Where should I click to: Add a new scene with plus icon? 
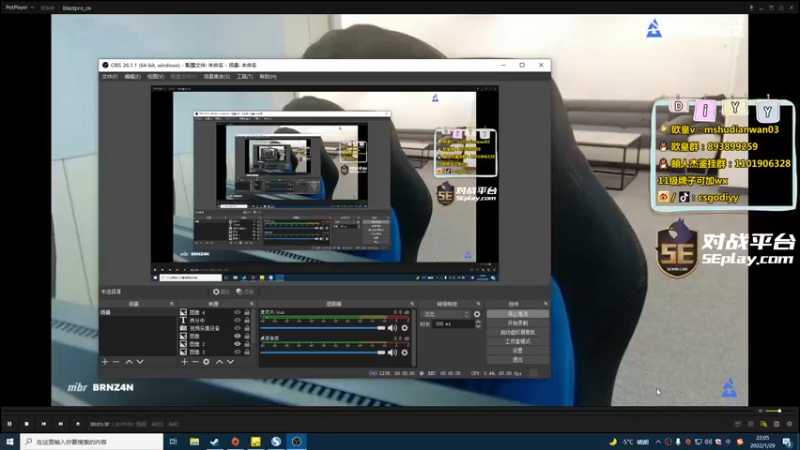point(105,362)
